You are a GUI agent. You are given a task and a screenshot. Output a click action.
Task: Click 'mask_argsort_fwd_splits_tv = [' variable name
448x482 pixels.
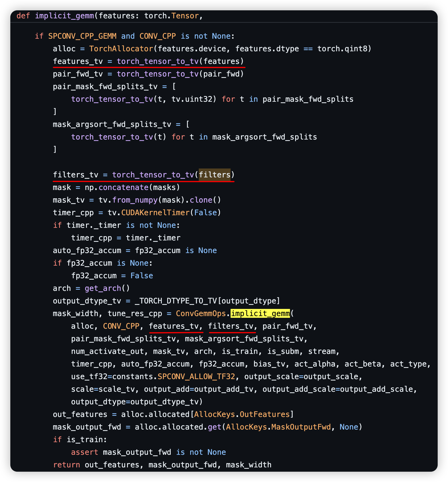tap(112, 124)
